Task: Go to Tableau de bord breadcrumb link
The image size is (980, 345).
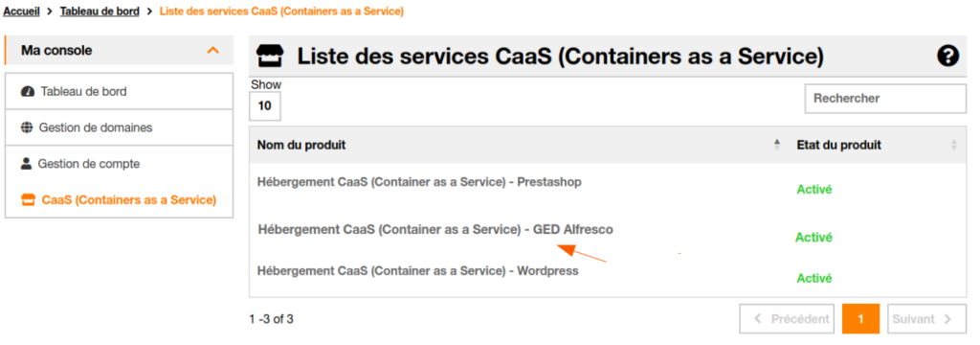Action: (100, 11)
